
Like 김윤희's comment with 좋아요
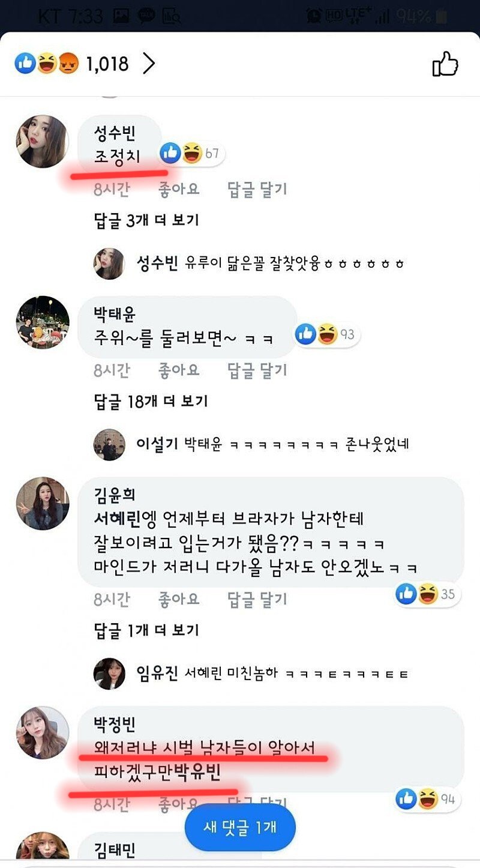click(x=179, y=599)
